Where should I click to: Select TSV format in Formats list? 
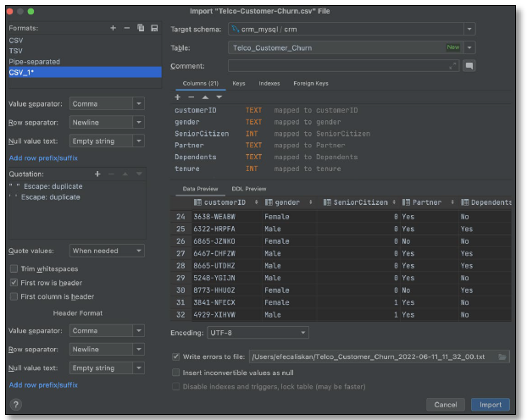[85, 51]
